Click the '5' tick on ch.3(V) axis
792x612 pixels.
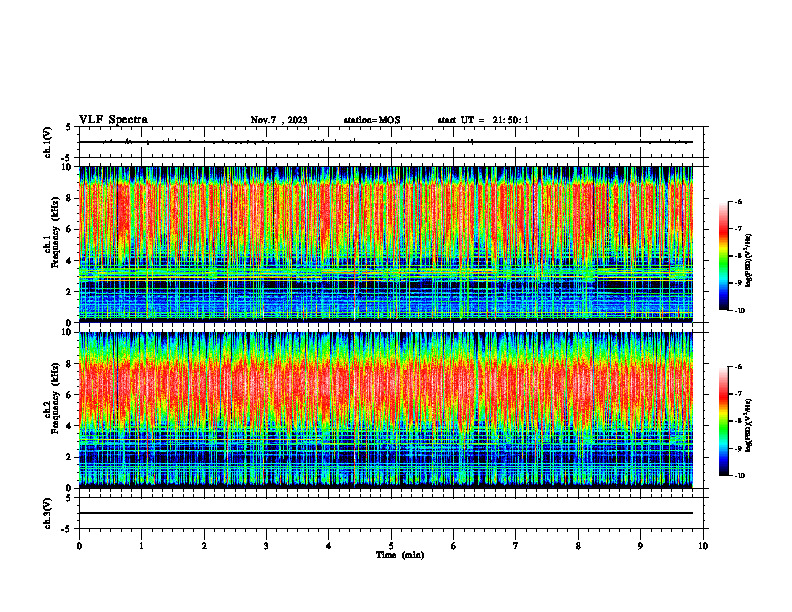(x=68, y=498)
